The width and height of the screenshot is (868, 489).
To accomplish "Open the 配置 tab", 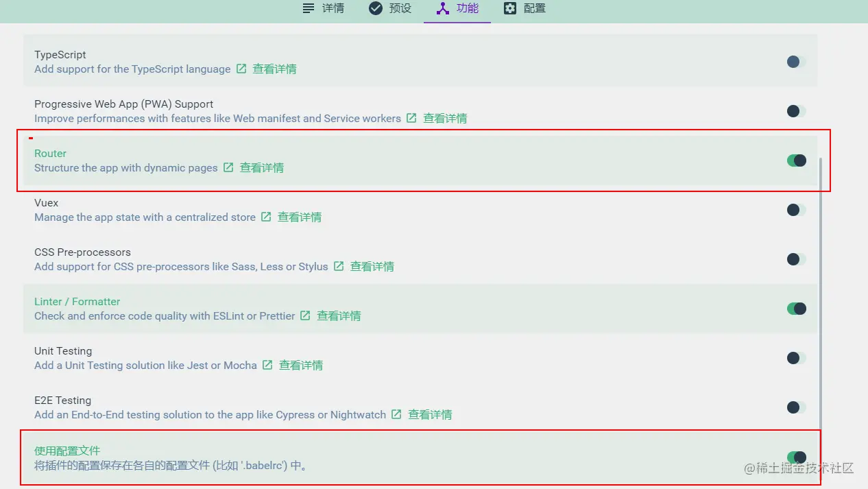I will click(x=525, y=9).
